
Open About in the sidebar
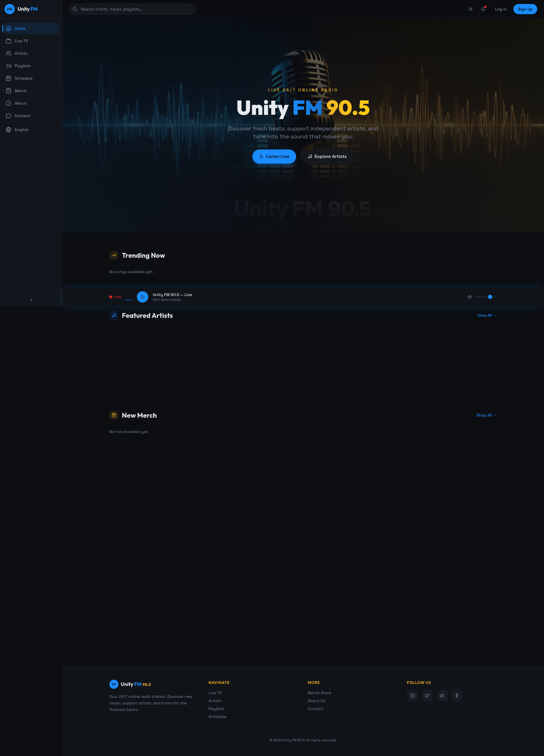click(31, 103)
